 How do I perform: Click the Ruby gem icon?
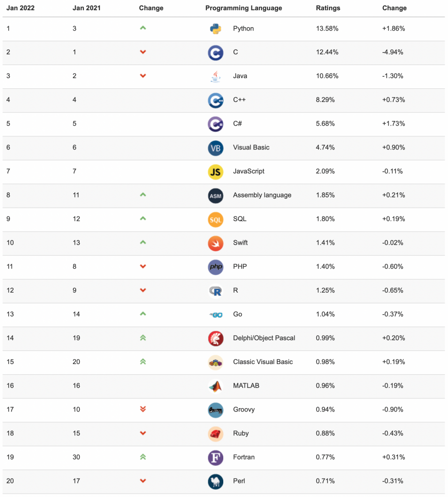click(216, 433)
